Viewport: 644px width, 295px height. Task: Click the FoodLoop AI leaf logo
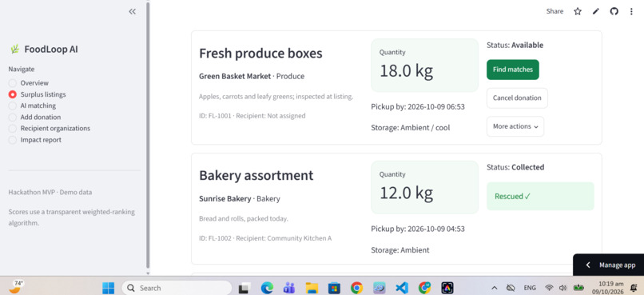[15, 50]
